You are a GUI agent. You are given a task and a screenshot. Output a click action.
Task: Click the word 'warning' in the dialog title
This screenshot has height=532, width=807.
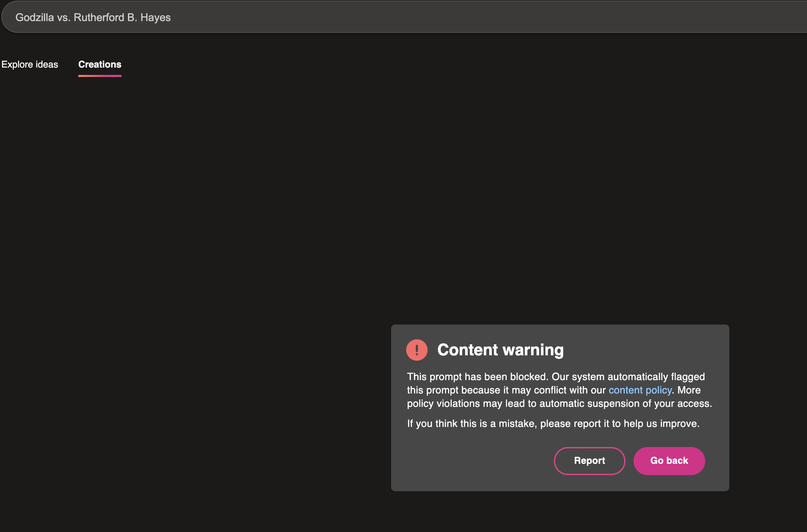pyautogui.click(x=533, y=350)
